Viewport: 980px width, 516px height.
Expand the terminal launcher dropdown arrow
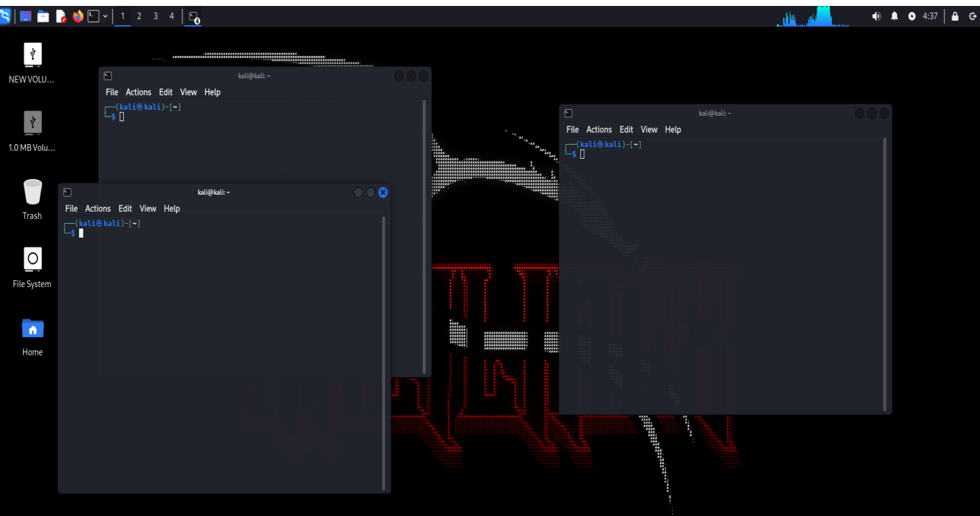[105, 16]
